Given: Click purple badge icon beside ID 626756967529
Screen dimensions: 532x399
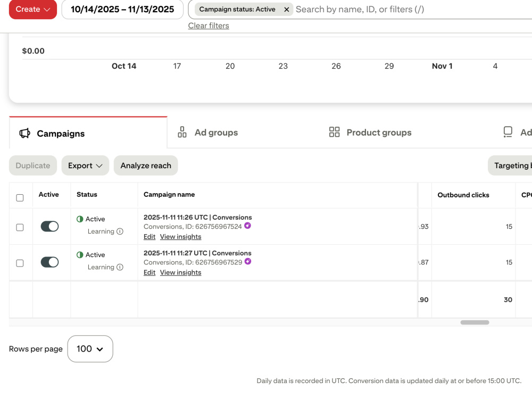Looking at the screenshot, I should tap(248, 261).
